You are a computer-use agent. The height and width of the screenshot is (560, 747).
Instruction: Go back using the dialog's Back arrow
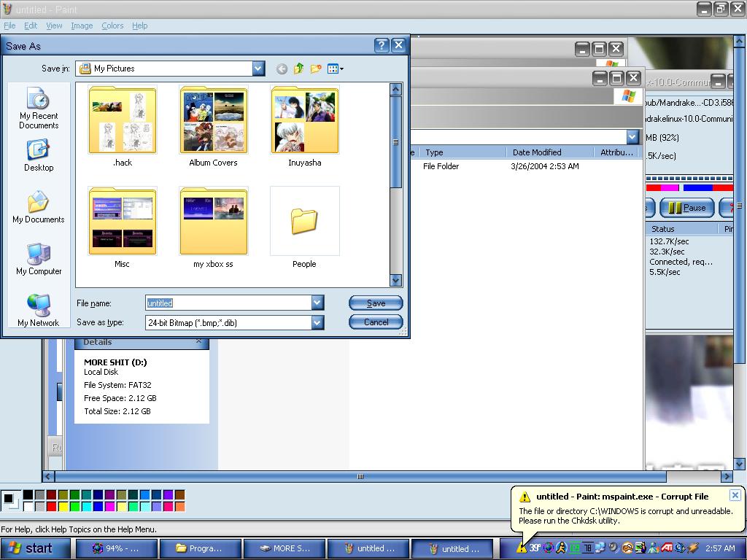coord(282,69)
